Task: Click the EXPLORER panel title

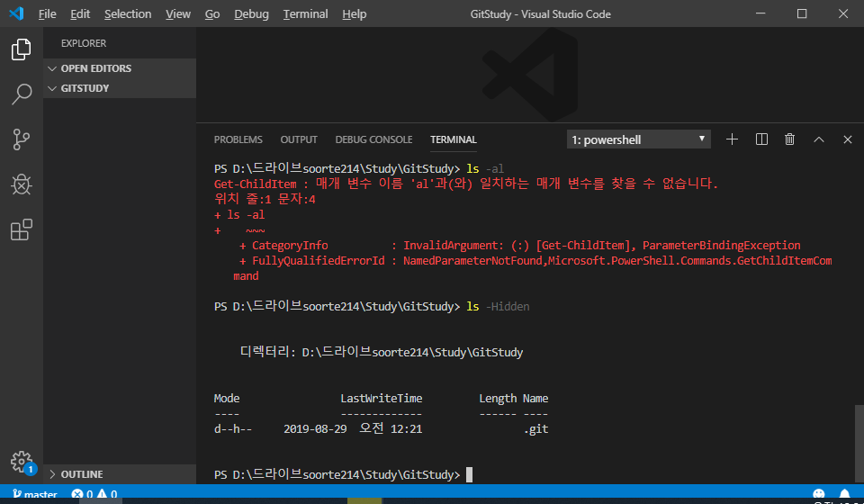Action: click(x=84, y=43)
